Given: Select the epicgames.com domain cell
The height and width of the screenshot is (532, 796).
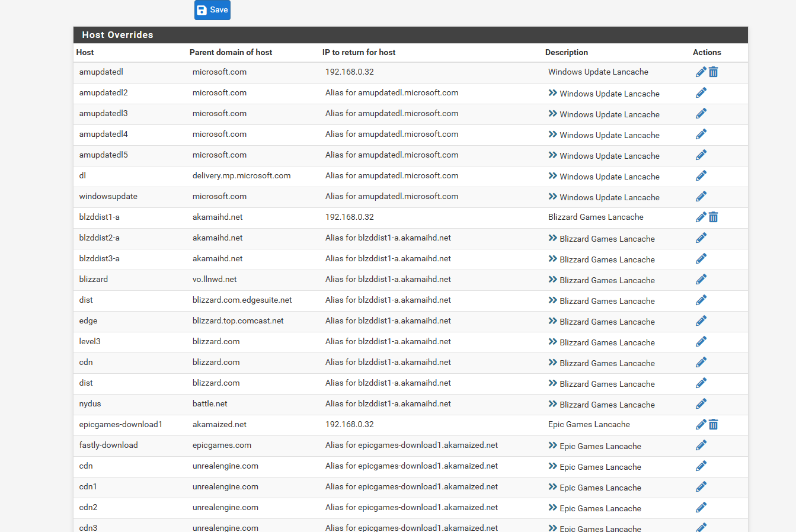Looking at the screenshot, I should pos(222,445).
